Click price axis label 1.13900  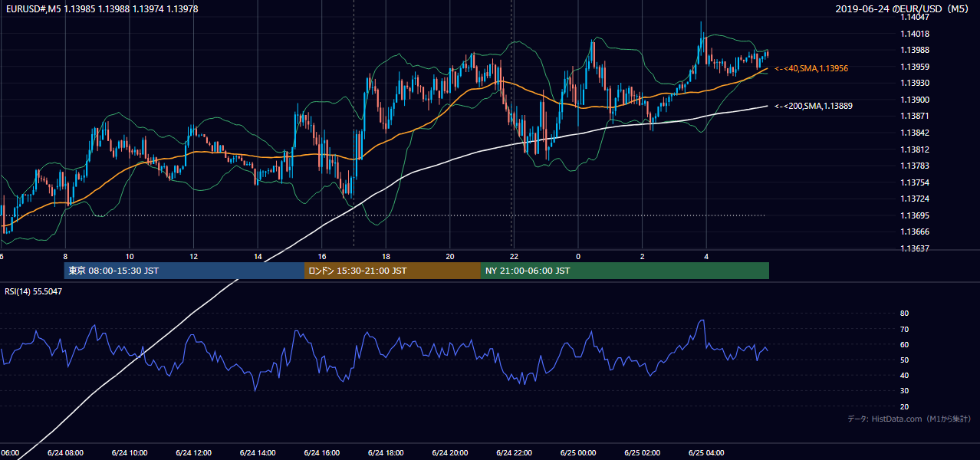click(x=915, y=100)
